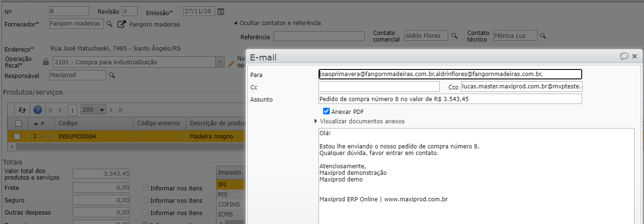Click the Frete value field
Viewport: 644px width, 224px height.
click(101, 188)
